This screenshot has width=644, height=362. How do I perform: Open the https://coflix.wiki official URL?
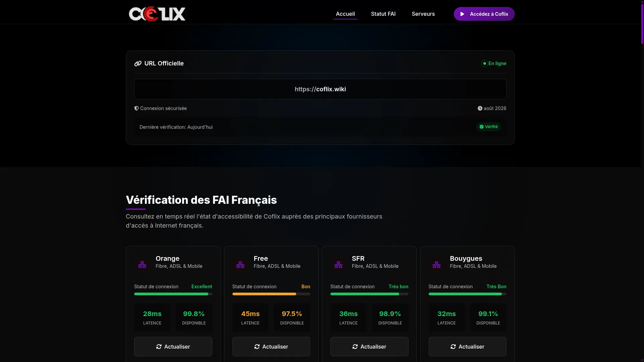tap(320, 89)
